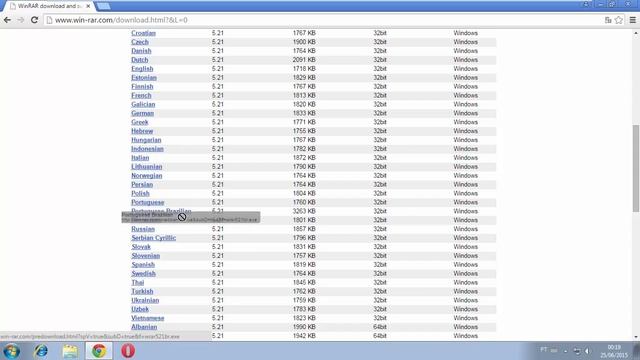Click the Swedish link
This screenshot has width=640, height=360.
pos(143,273)
